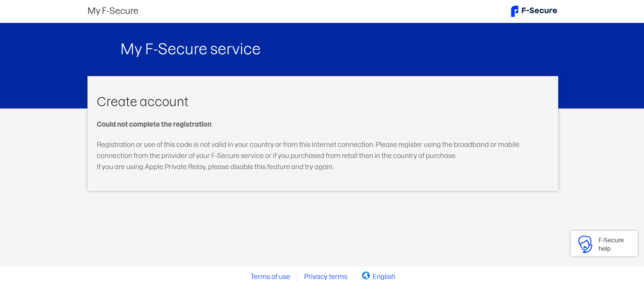
Task: Click the "F-Secure help" label text
Action: click(611, 244)
